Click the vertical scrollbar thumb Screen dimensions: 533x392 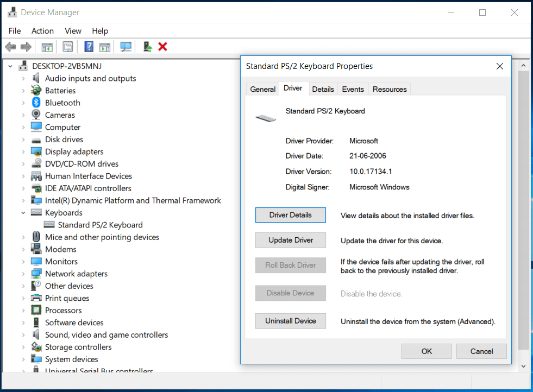[x=523, y=210]
